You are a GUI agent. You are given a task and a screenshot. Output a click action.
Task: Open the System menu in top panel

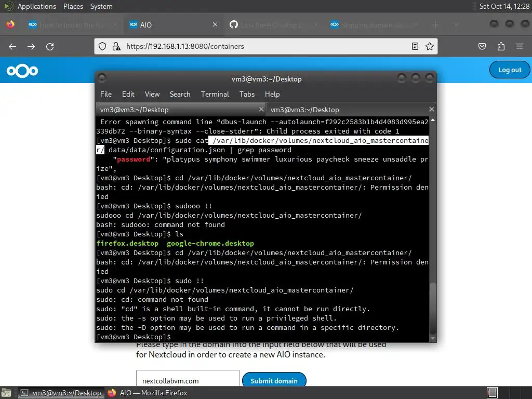101,6
